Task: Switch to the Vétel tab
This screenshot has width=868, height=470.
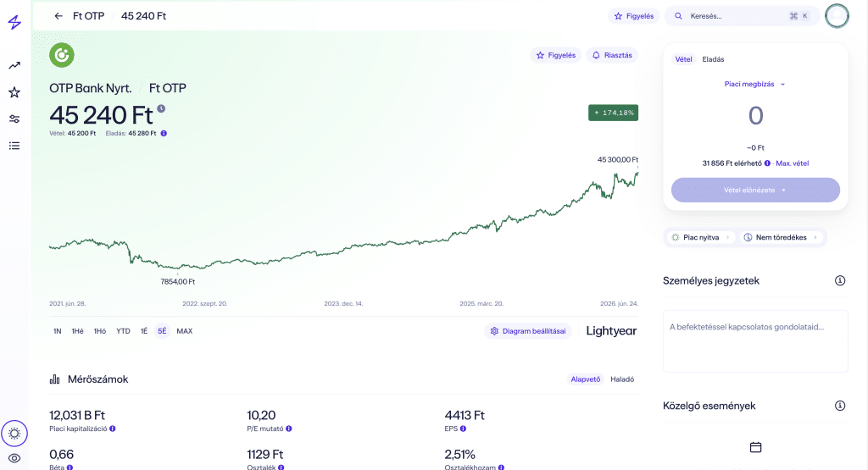Action: coord(684,59)
